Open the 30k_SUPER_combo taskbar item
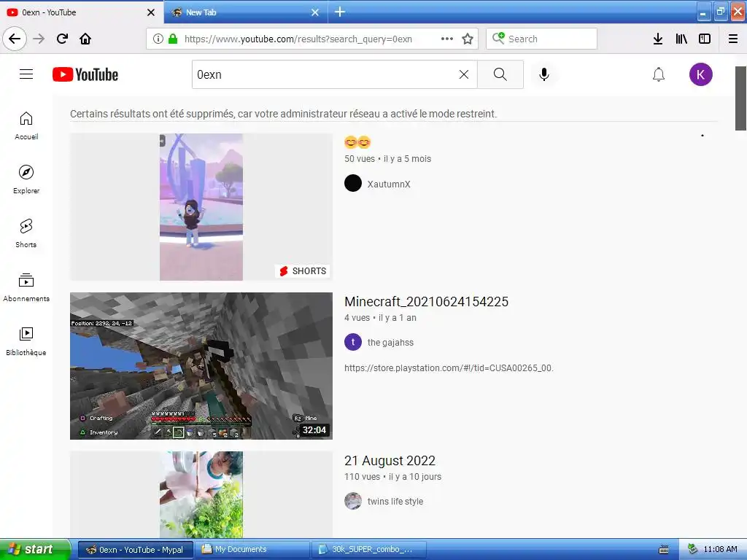Viewport: 747px width, 560px height. pos(369,550)
